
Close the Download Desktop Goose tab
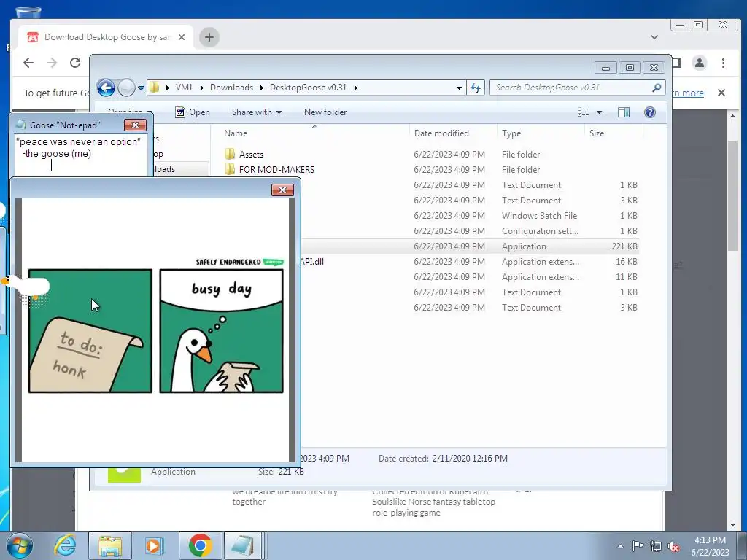point(182,37)
